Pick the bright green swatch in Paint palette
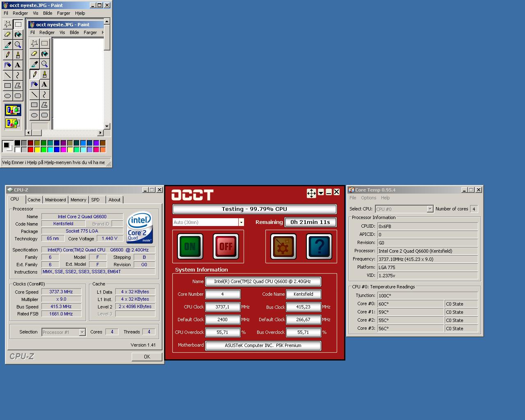The width and height of the screenshot is (525, 420). pyautogui.click(x=43, y=149)
